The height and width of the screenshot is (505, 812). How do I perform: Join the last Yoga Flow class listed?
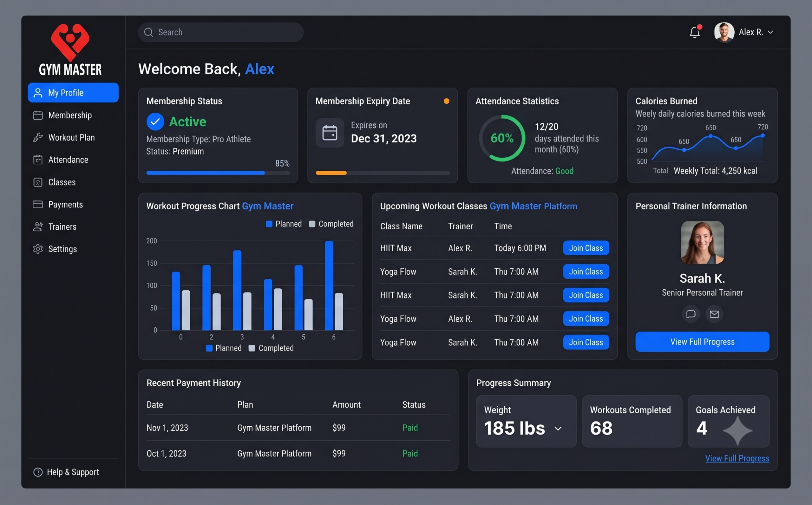pos(586,342)
